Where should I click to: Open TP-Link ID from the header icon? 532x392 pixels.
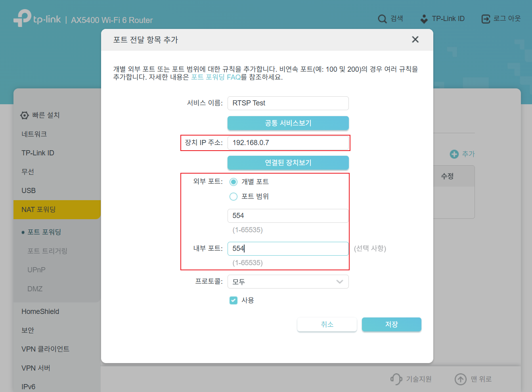coord(424,19)
